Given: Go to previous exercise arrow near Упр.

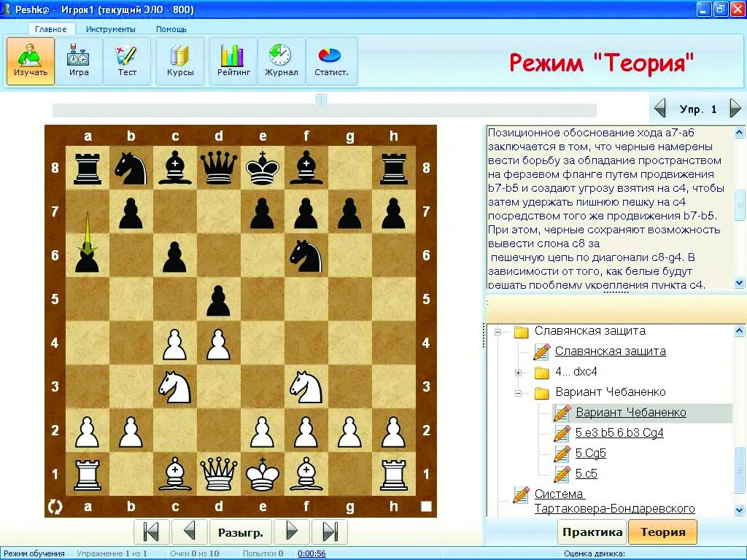Looking at the screenshot, I should (x=659, y=108).
